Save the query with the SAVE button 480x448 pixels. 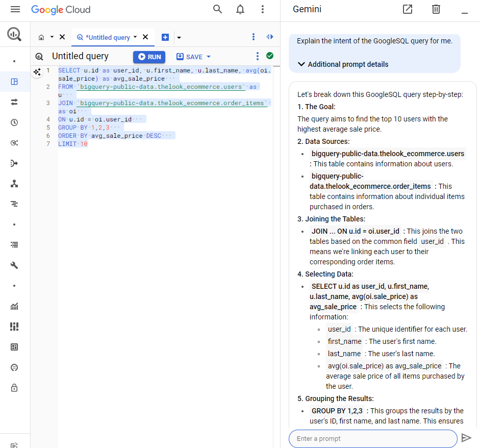click(189, 57)
